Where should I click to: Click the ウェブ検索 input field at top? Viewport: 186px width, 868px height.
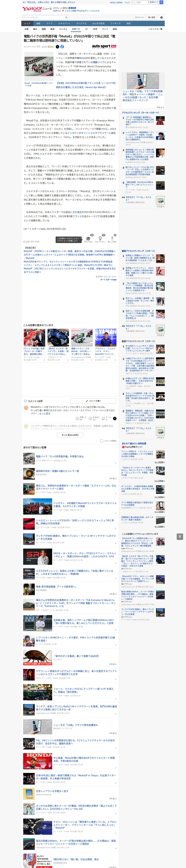pyautogui.click(x=139, y=2)
